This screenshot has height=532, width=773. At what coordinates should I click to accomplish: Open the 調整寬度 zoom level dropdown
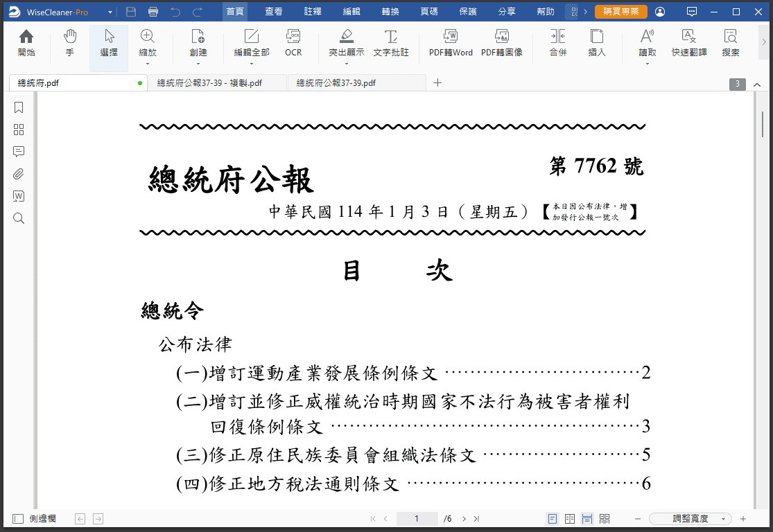(x=691, y=519)
